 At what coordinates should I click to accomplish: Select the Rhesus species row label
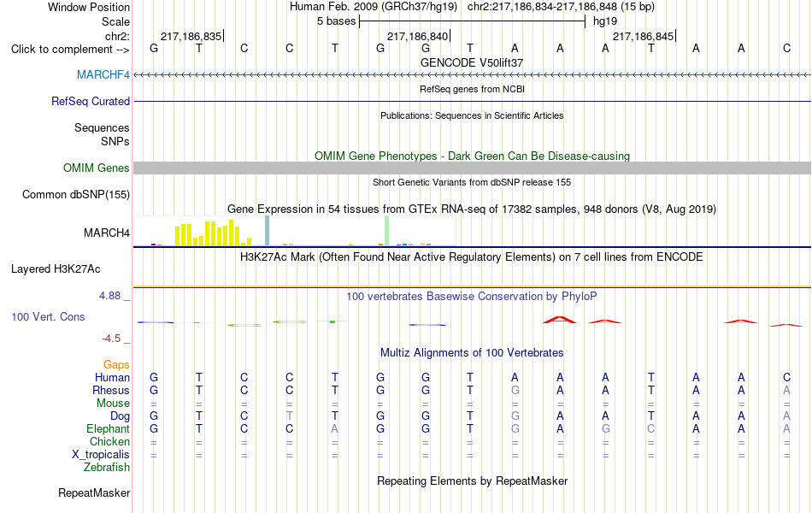111,390
